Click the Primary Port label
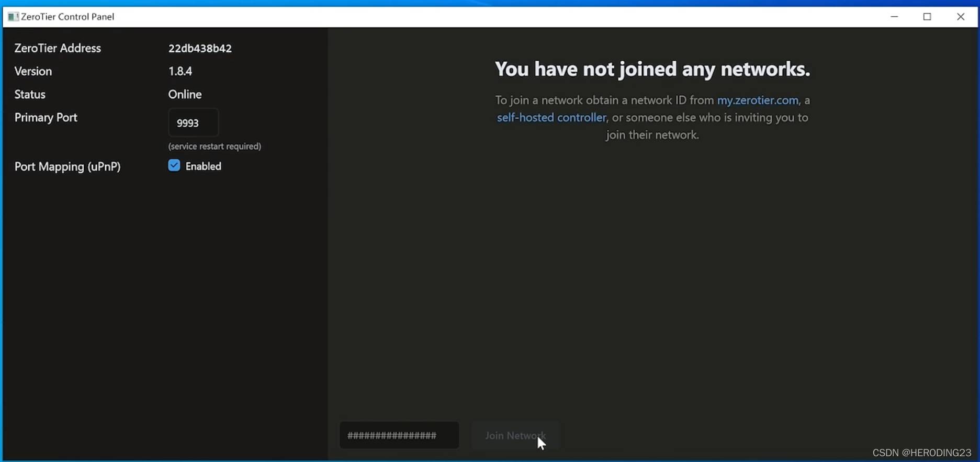Image resolution: width=980 pixels, height=462 pixels. (46, 117)
